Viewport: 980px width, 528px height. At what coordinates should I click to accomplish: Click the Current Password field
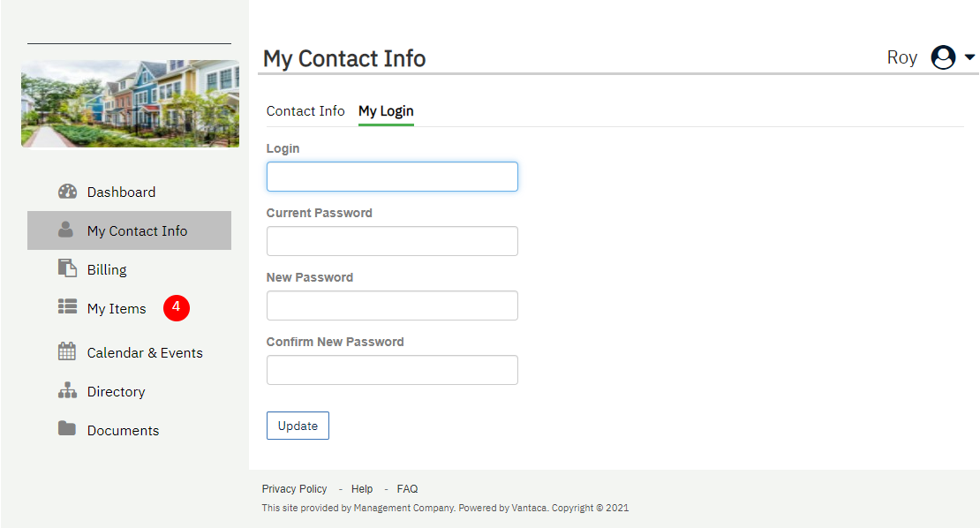(x=392, y=241)
